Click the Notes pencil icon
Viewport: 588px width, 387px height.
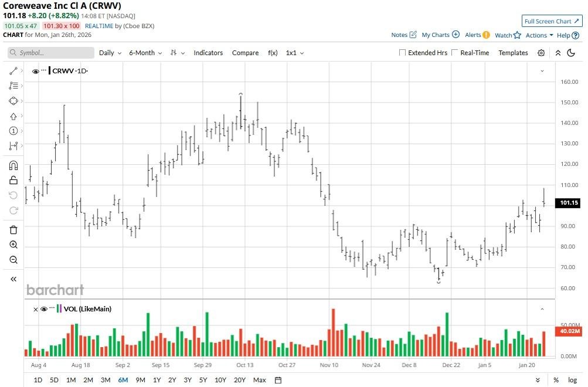pyautogui.click(x=413, y=35)
